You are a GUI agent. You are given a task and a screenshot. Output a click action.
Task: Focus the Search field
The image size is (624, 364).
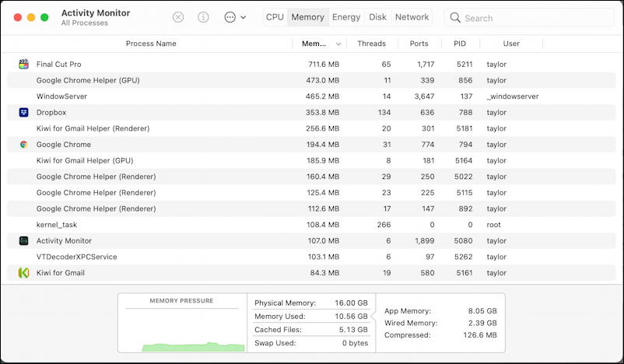tap(529, 18)
